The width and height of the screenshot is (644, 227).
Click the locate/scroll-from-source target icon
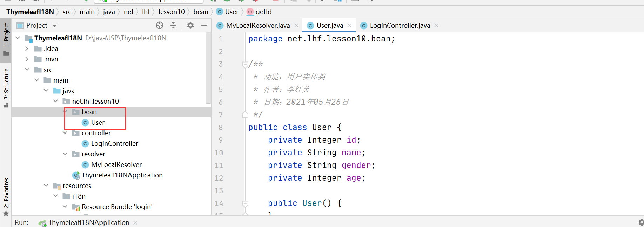click(160, 25)
